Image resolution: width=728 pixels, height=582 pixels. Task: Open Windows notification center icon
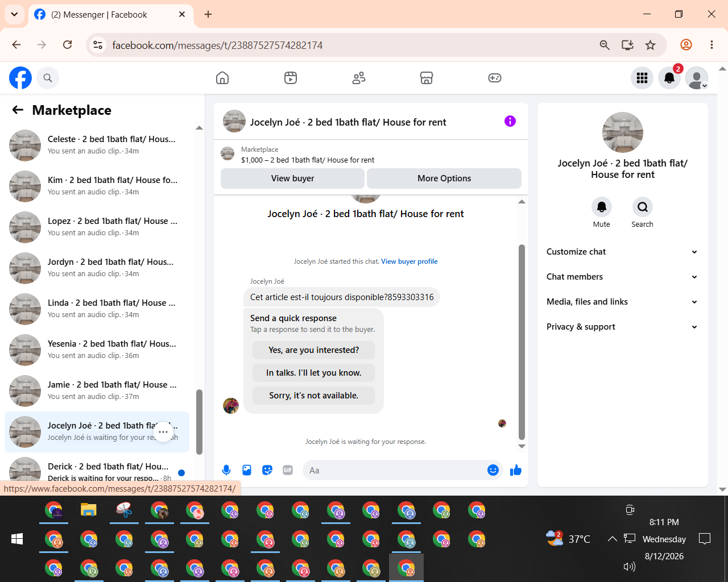click(x=705, y=539)
